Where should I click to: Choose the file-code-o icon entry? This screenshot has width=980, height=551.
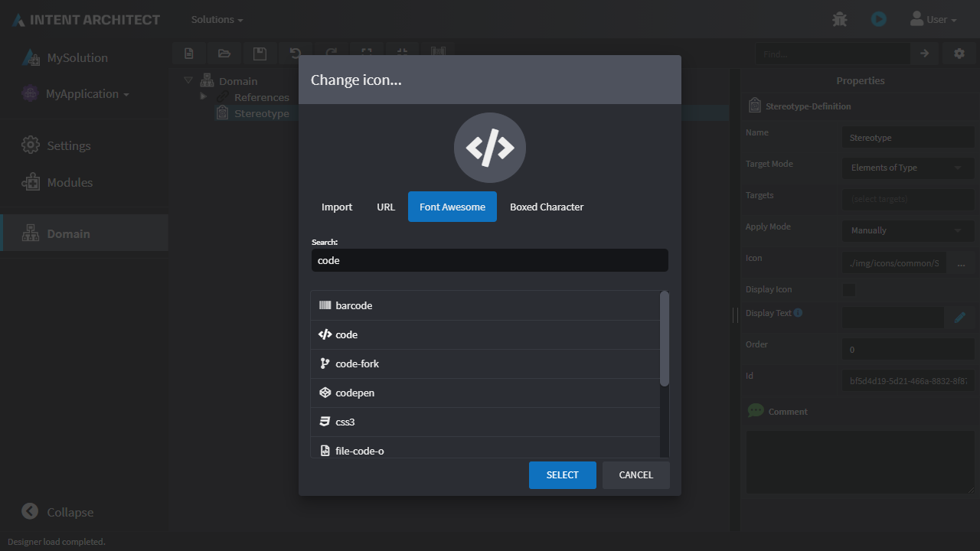(x=485, y=448)
